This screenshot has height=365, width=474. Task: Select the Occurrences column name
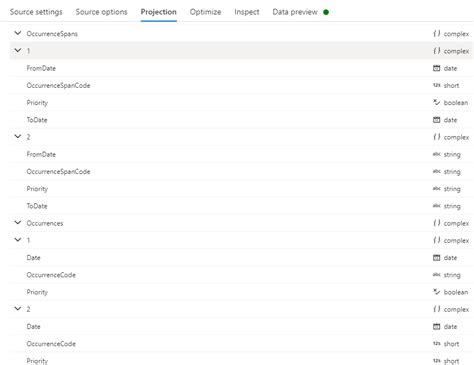tap(45, 223)
